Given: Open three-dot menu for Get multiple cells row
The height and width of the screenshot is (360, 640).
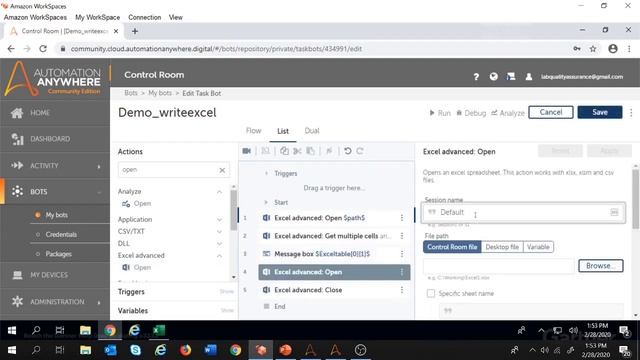Looking at the screenshot, I should tap(402, 236).
